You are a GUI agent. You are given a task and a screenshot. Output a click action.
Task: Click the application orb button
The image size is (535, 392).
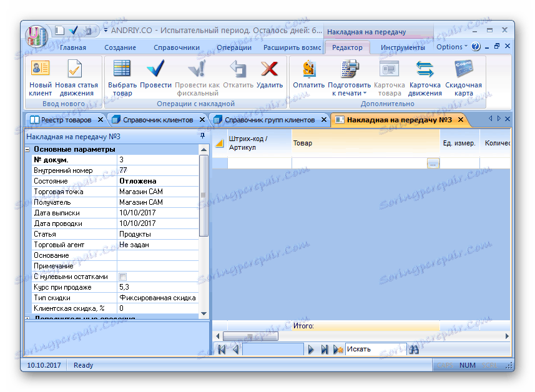tap(36, 36)
